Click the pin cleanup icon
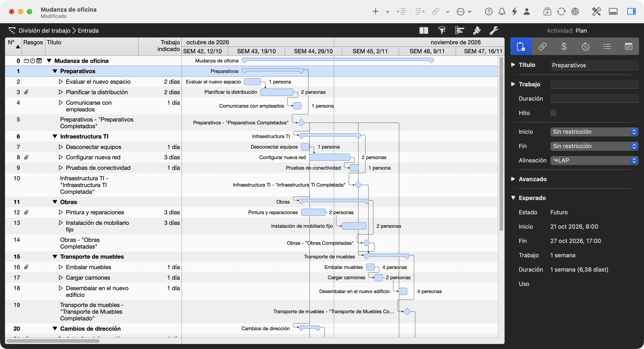This screenshot has width=644, height=349. (477, 30)
